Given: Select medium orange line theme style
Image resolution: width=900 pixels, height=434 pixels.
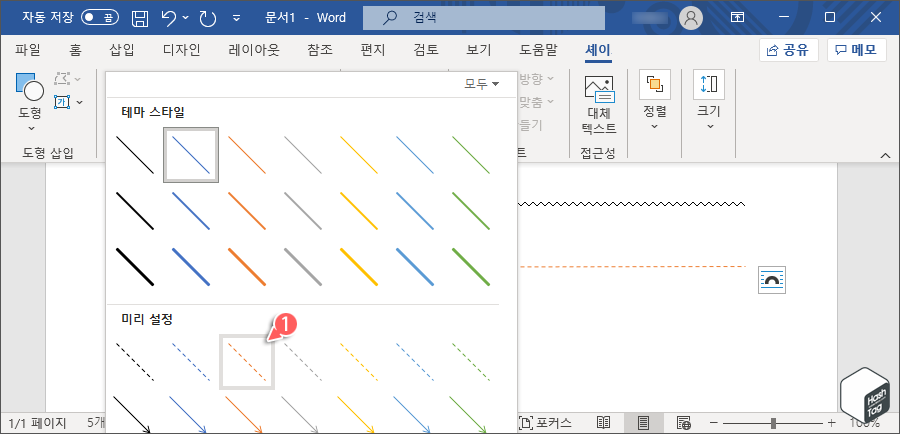Looking at the screenshot, I should (247, 211).
